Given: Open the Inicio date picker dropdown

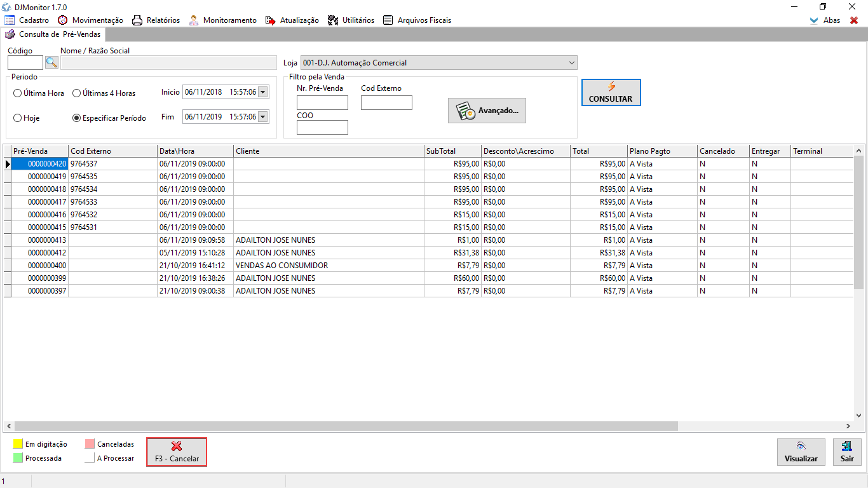Looking at the screenshot, I should [x=263, y=93].
